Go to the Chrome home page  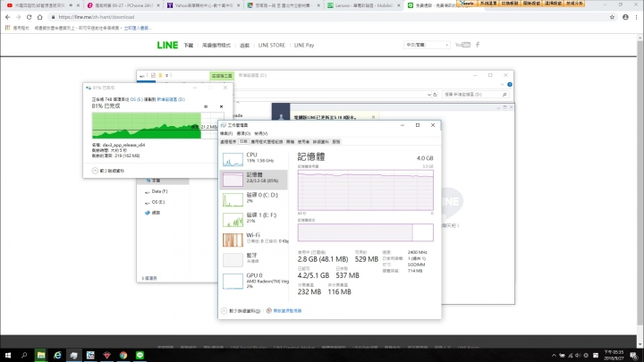(x=40, y=17)
